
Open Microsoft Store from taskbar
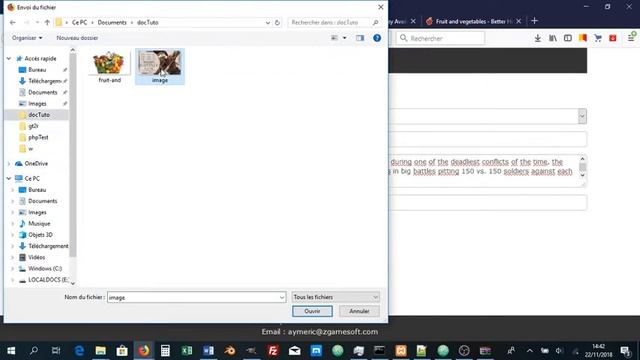tap(122, 351)
